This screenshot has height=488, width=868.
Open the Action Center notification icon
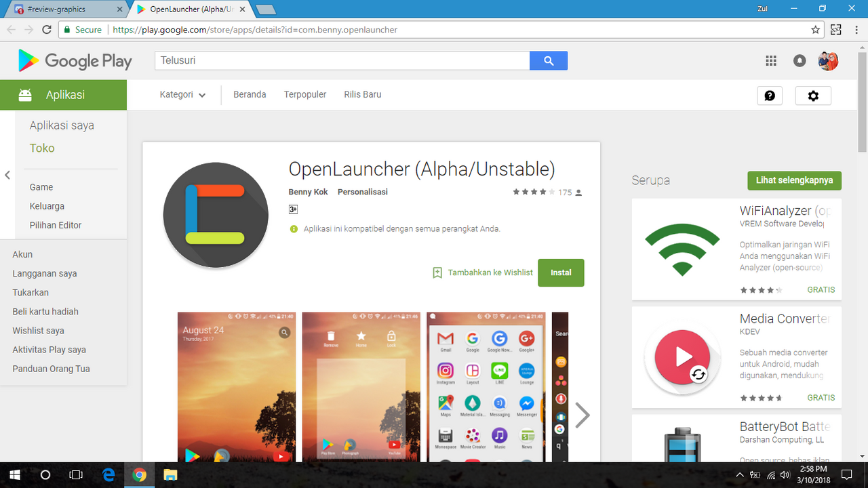[846, 474]
